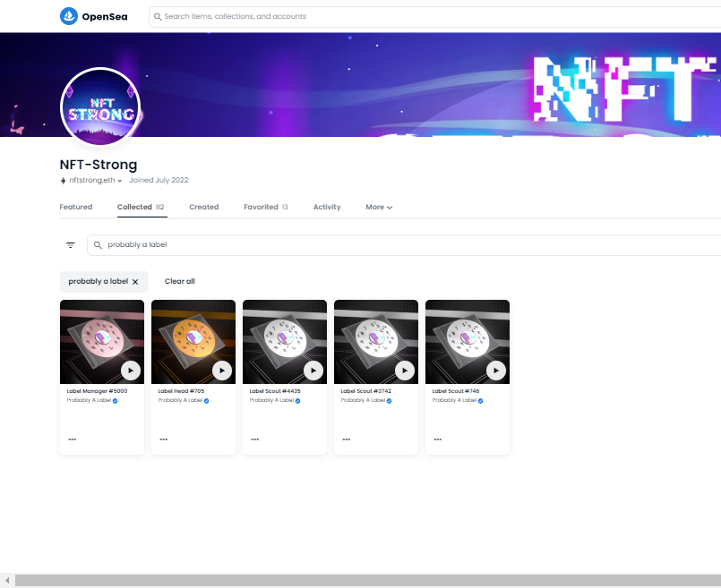Switch to the Featured tab
Screen dimensions: 721x588
point(76,207)
